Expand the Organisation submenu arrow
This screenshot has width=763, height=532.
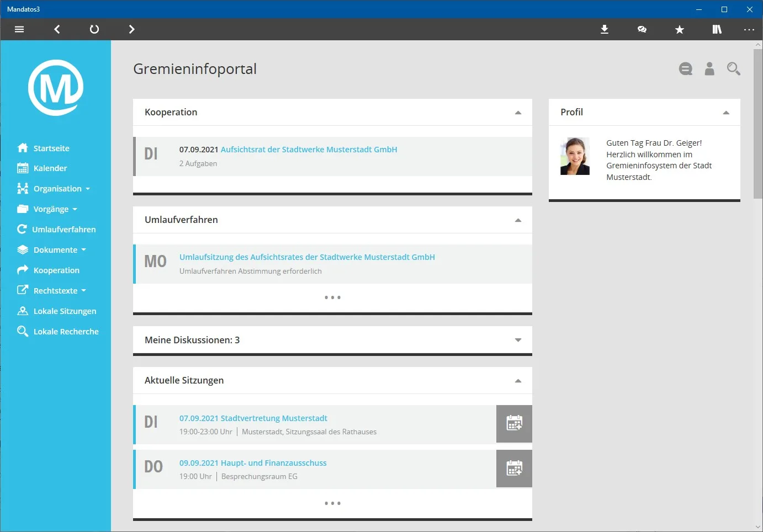(88, 189)
